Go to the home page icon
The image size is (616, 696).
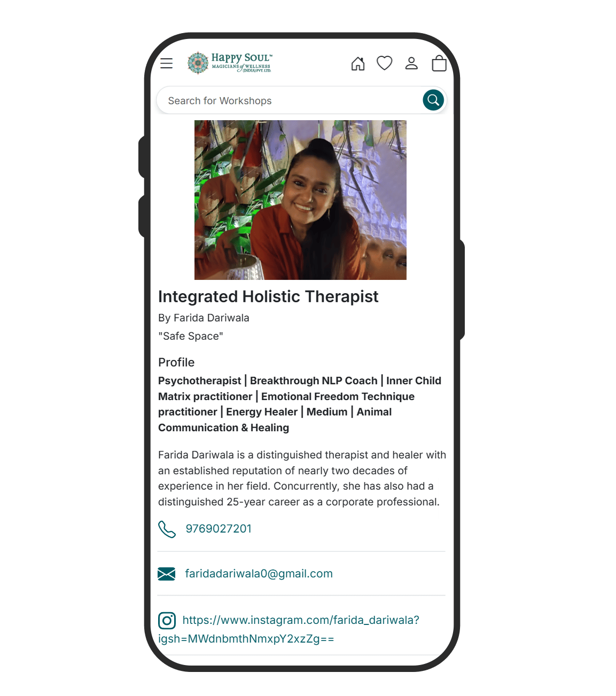(358, 64)
